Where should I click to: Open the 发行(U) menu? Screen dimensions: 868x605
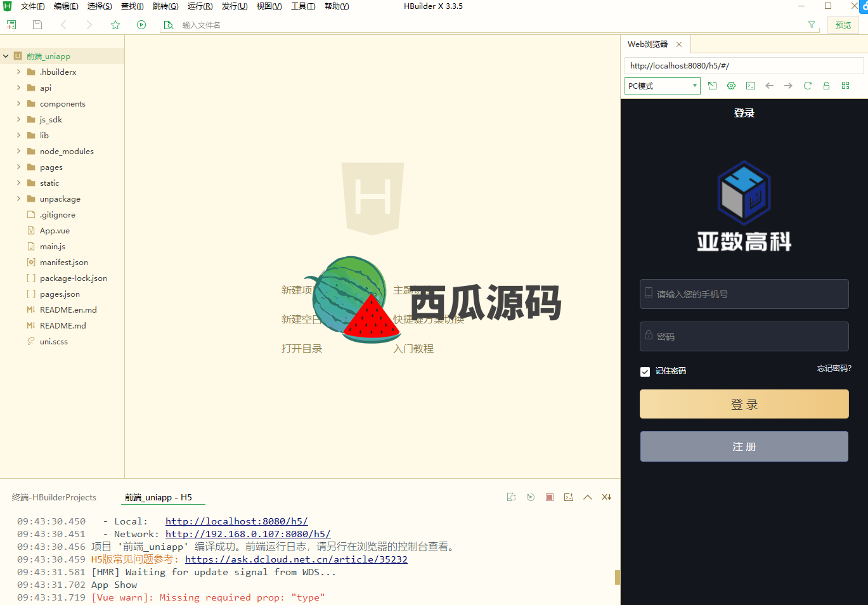235,6
